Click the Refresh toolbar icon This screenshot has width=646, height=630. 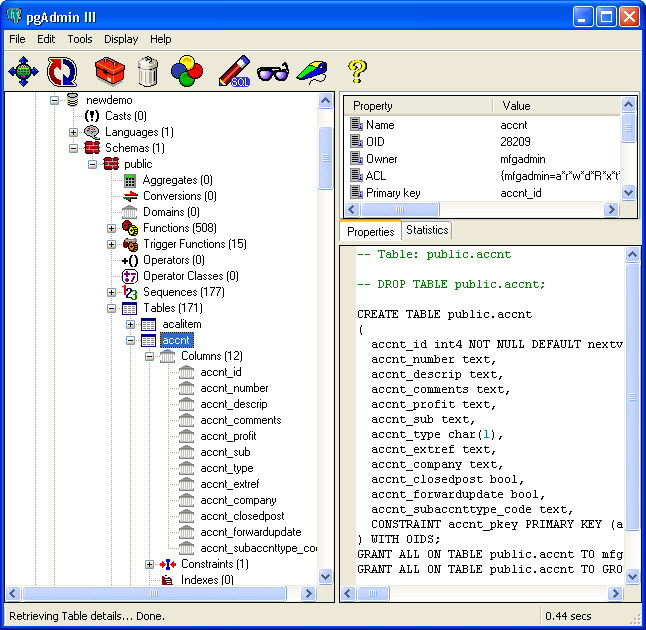pos(62,71)
